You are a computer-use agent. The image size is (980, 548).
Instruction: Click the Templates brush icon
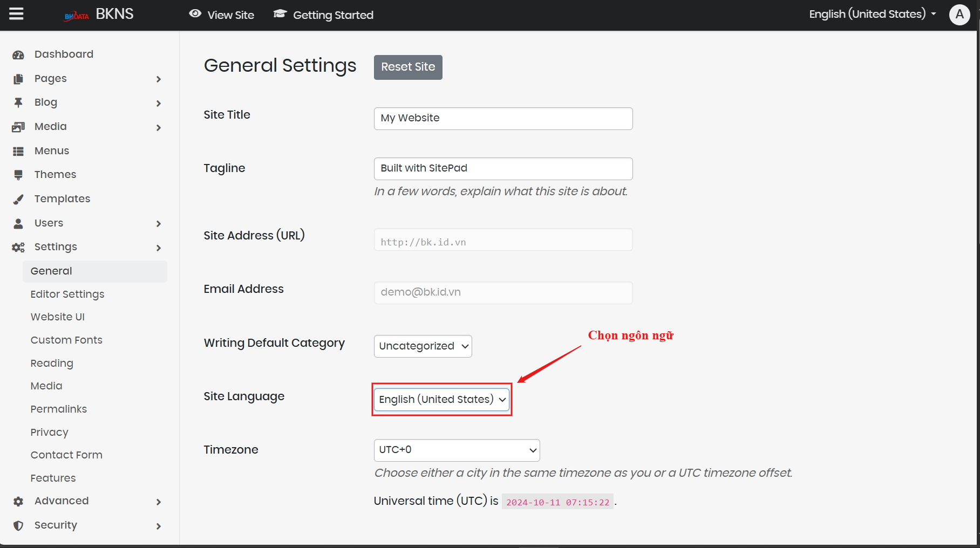18,199
